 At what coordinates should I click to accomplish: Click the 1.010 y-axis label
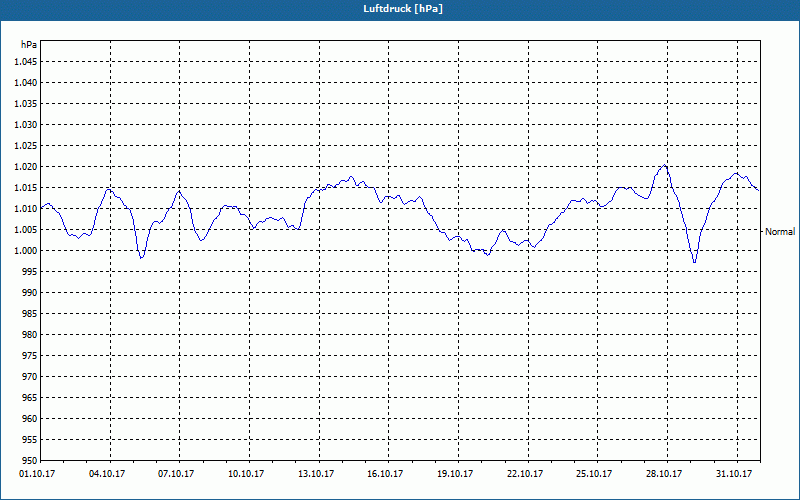[x=26, y=209]
